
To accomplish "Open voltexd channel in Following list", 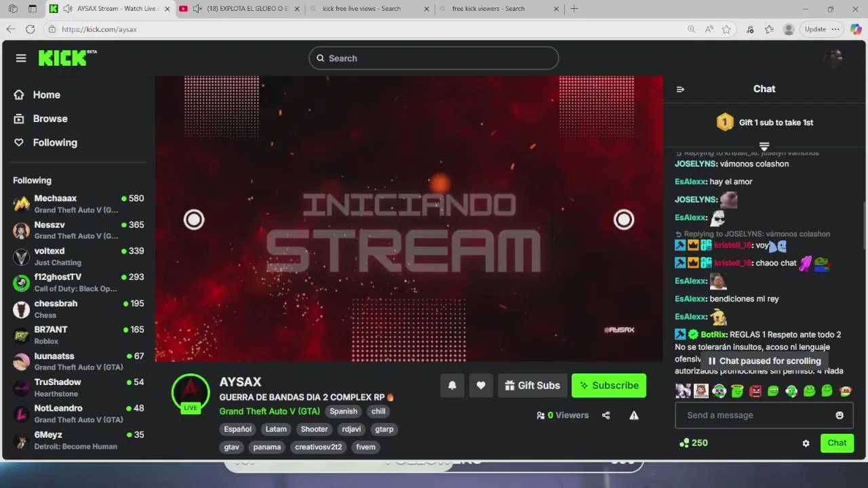I will (x=79, y=256).
